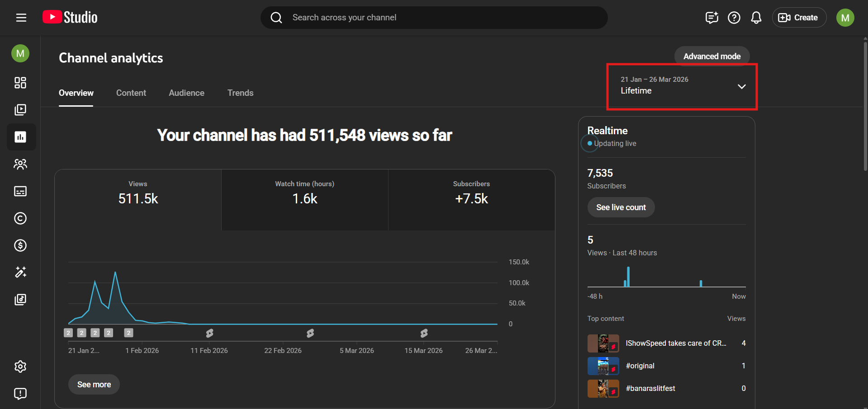Open the Community sidebar icon
This screenshot has width=868, height=409.
[x=20, y=164]
